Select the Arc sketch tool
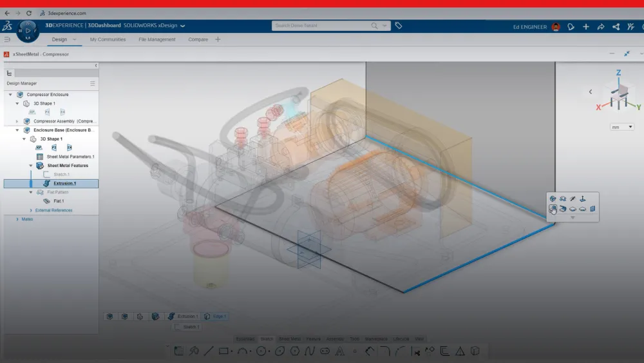 coord(242,351)
